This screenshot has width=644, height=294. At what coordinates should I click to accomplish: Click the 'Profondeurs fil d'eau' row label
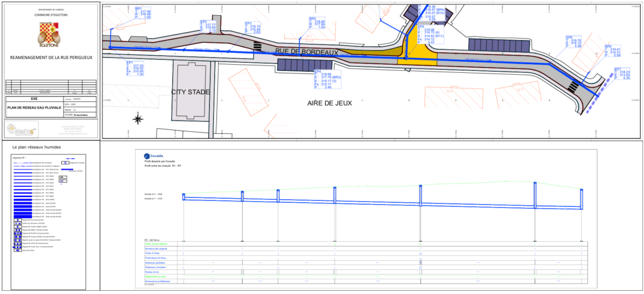point(155,258)
